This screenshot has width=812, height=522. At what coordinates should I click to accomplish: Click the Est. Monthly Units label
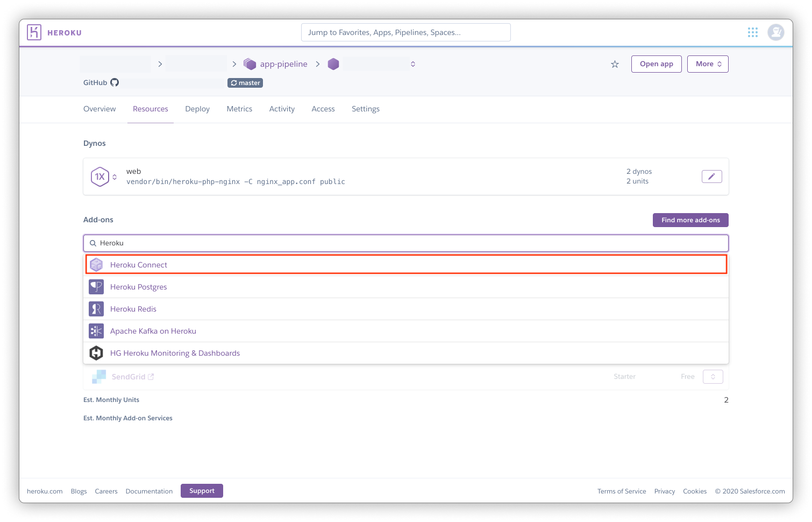(x=111, y=400)
